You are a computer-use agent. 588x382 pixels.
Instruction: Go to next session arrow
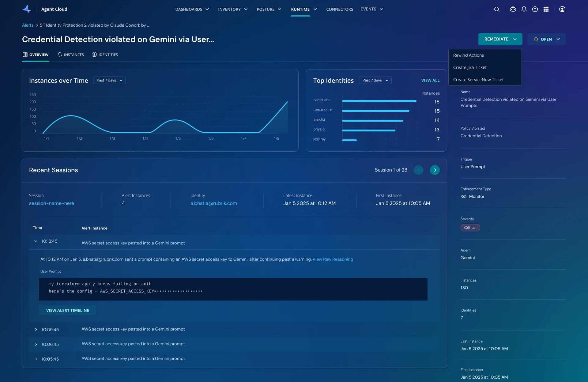pos(435,170)
